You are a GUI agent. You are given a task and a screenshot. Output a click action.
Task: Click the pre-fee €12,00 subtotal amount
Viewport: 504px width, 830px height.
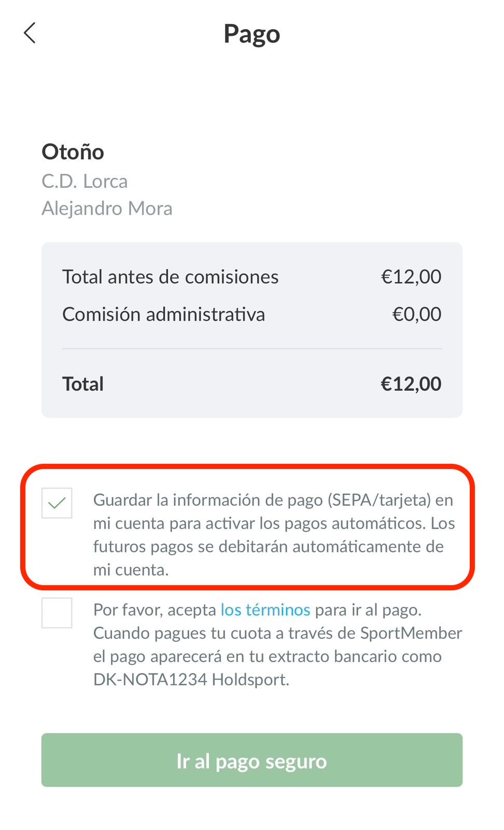[411, 277]
